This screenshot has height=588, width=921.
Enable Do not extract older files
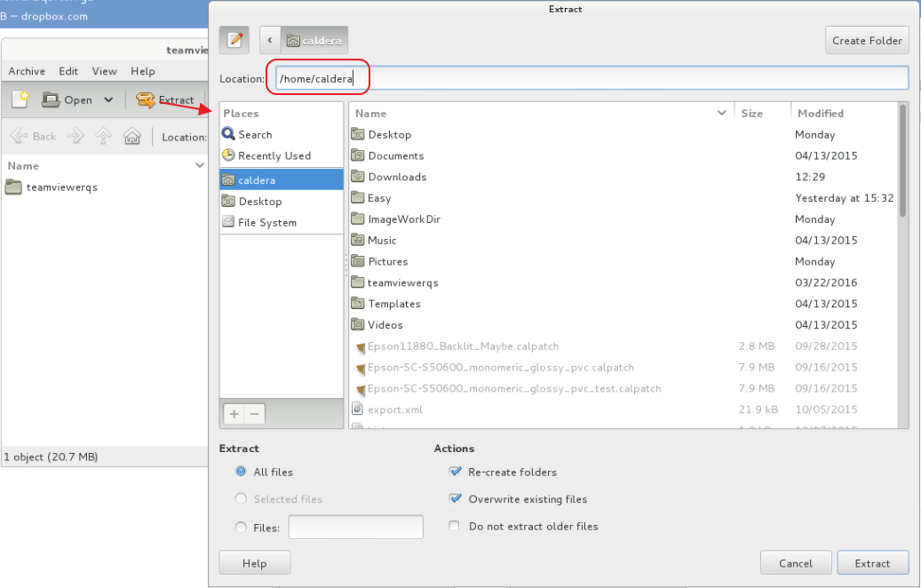point(455,526)
